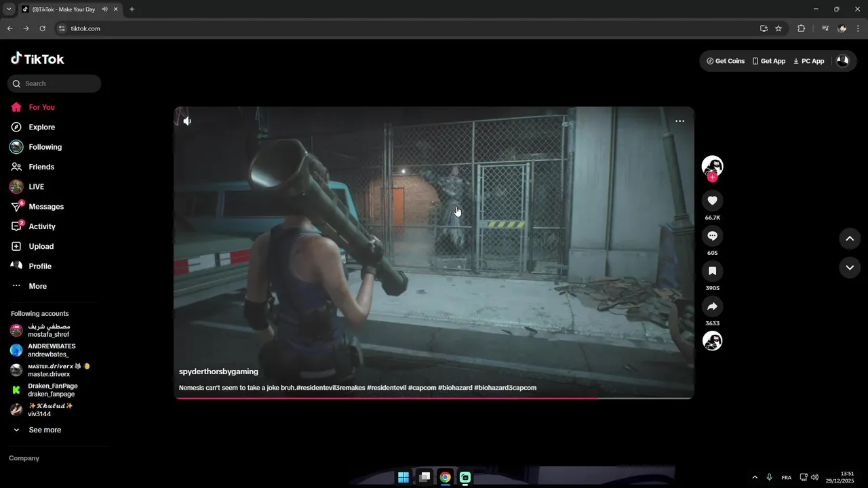The width and height of the screenshot is (868, 488).
Task: Mute the video sound
Action: click(x=187, y=121)
